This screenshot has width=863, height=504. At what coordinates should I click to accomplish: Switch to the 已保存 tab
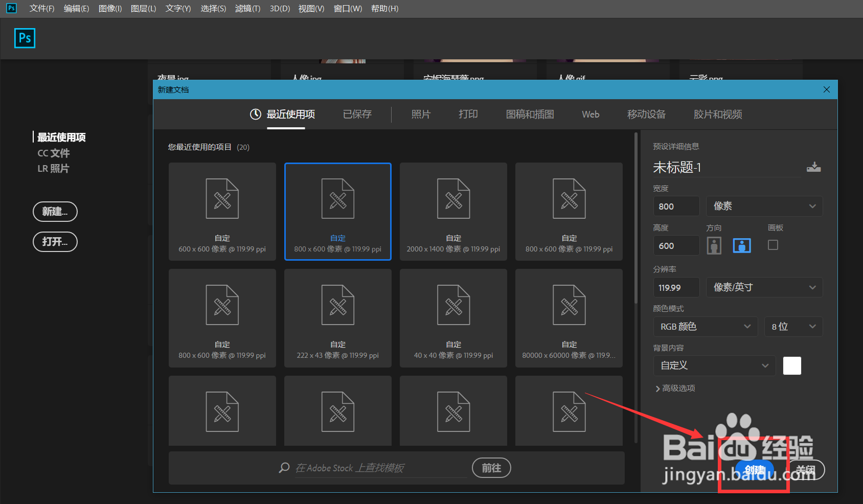pyautogui.click(x=357, y=114)
